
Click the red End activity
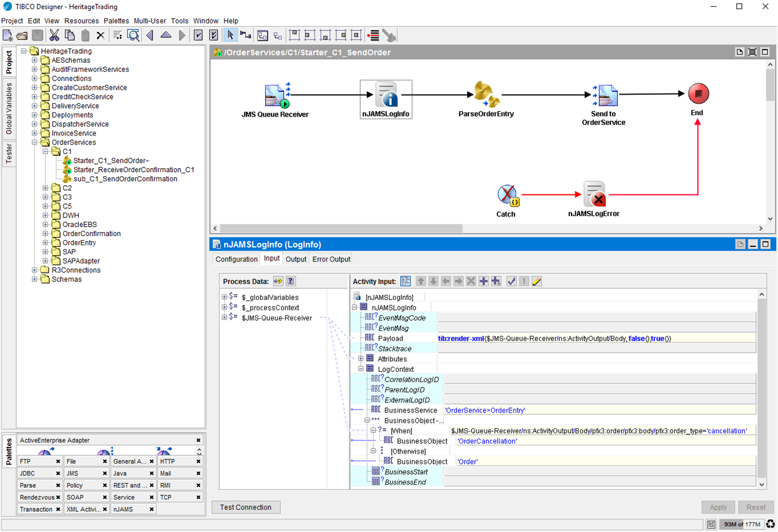point(698,94)
